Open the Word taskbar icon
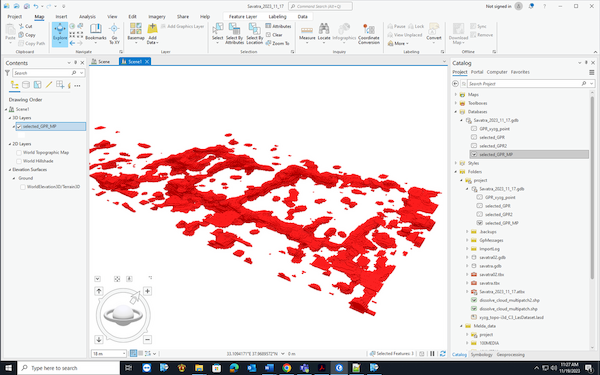600x375 pixels. pos(269,368)
